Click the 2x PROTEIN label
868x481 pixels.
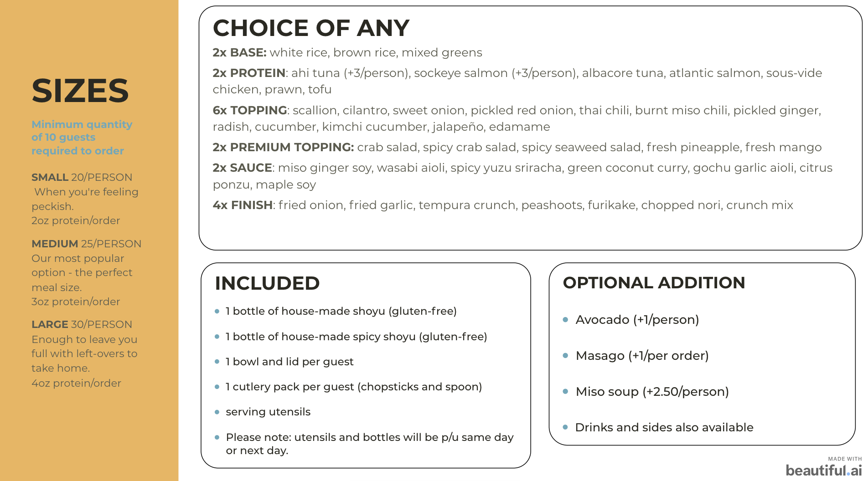point(249,73)
